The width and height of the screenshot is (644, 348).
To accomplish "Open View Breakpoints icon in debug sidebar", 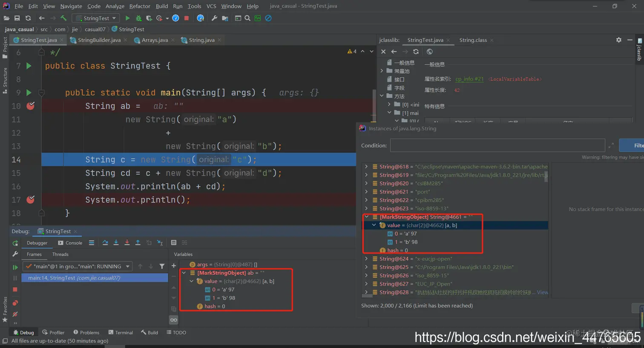I will point(15,303).
